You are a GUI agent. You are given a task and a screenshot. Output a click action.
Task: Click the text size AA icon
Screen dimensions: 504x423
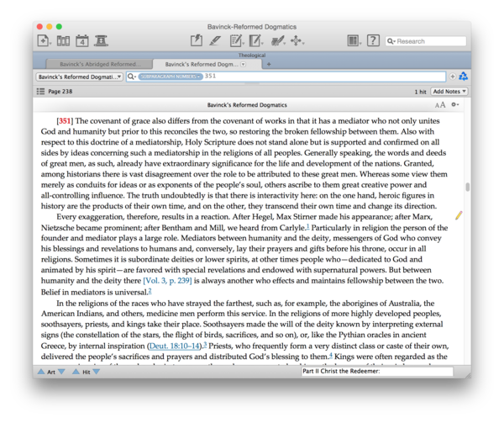click(440, 105)
